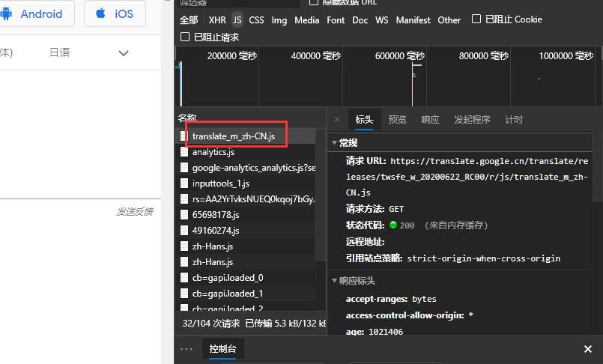
Task: Filter requests by XHR type
Action: tap(217, 20)
